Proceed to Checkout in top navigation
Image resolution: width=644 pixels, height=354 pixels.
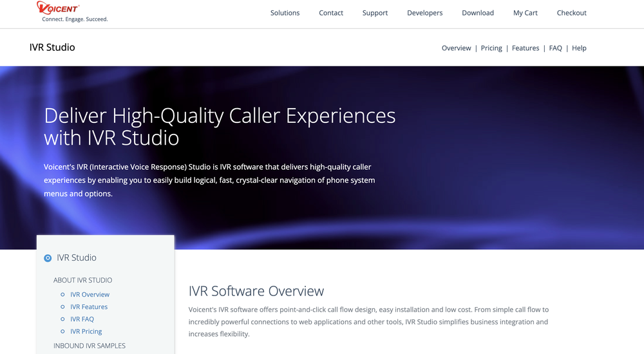(x=571, y=13)
